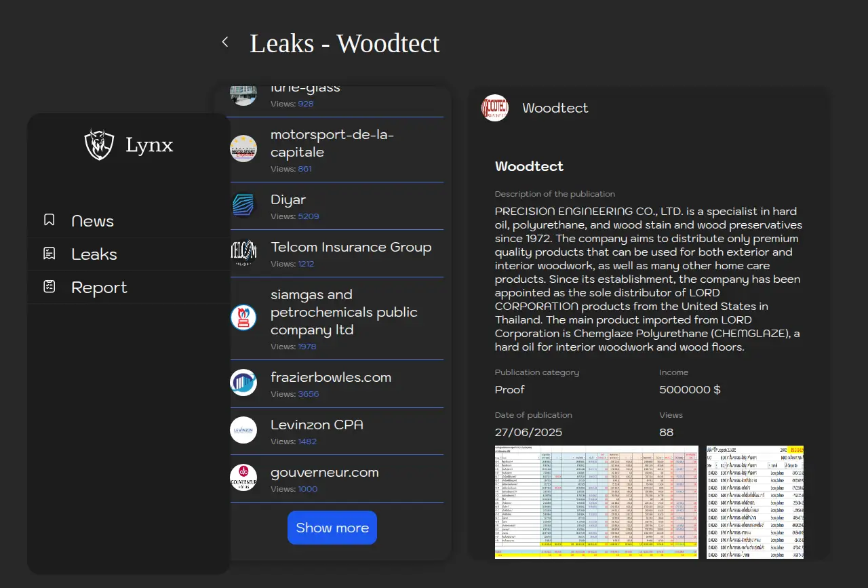
Task: Click the Gouverneur logo icon
Action: click(x=243, y=477)
